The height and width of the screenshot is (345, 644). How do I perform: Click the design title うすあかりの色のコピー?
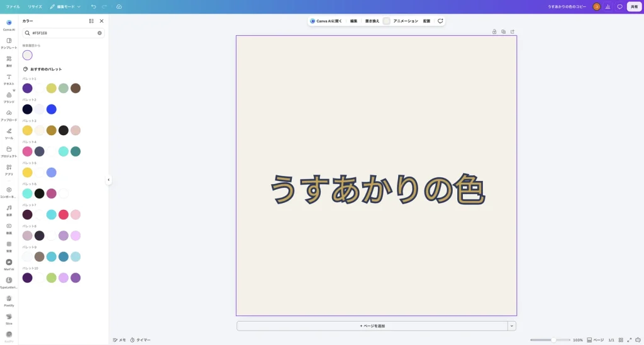[567, 6]
